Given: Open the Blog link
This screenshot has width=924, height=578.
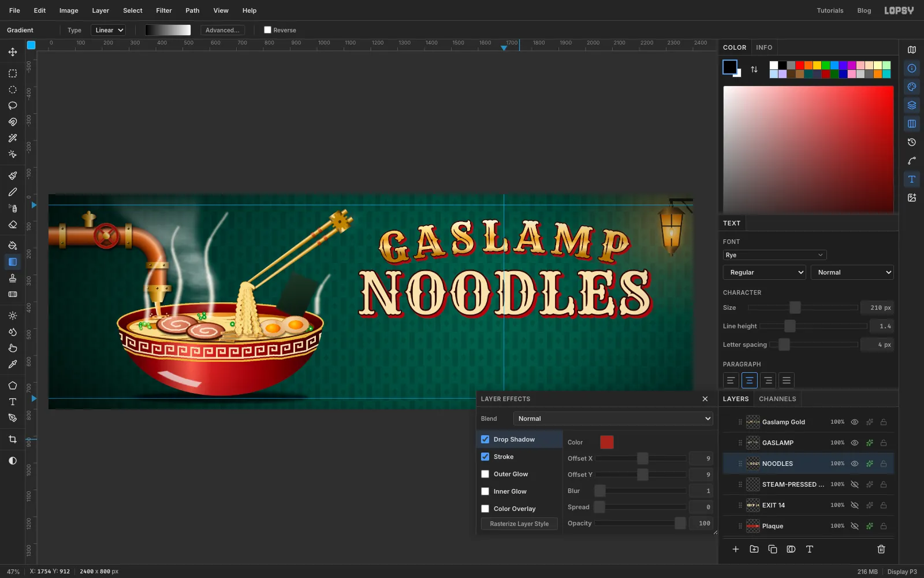Looking at the screenshot, I should [x=864, y=10].
